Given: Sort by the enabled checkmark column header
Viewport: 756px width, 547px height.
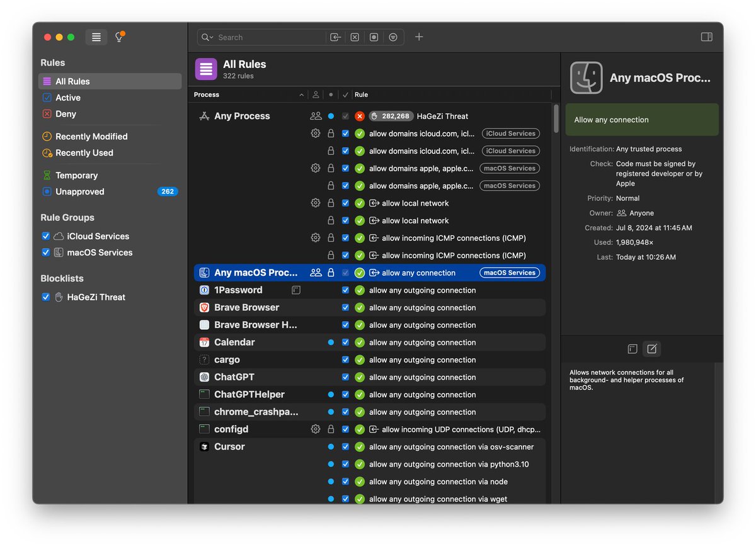Looking at the screenshot, I should click(345, 94).
